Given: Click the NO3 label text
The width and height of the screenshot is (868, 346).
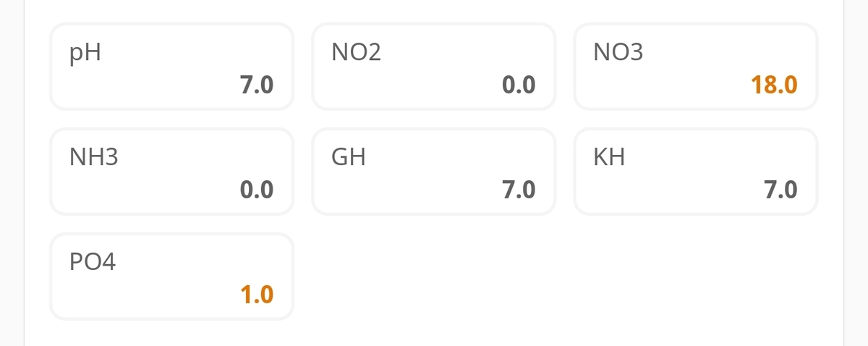Looking at the screenshot, I should (618, 52).
